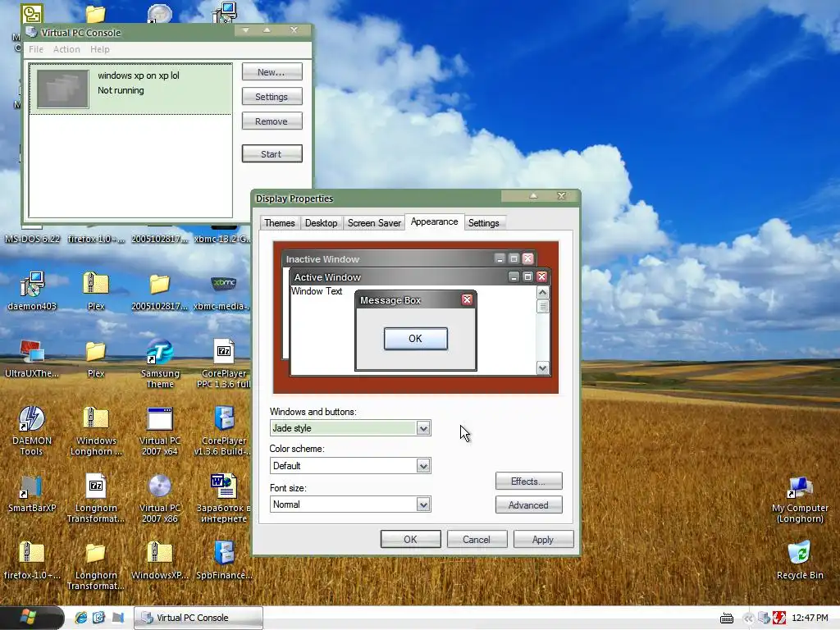Select the Recycle Bin icon
The image size is (840, 630).
click(x=799, y=554)
